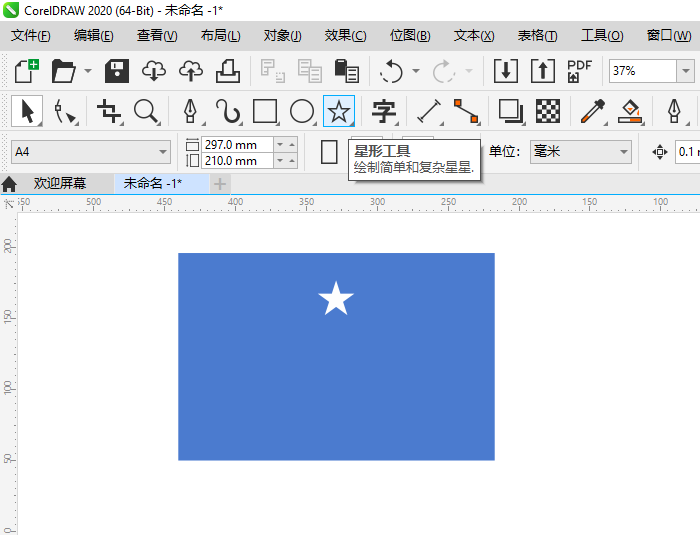The image size is (700, 535).
Task: Toggle portrait page orientation
Action: (x=329, y=152)
